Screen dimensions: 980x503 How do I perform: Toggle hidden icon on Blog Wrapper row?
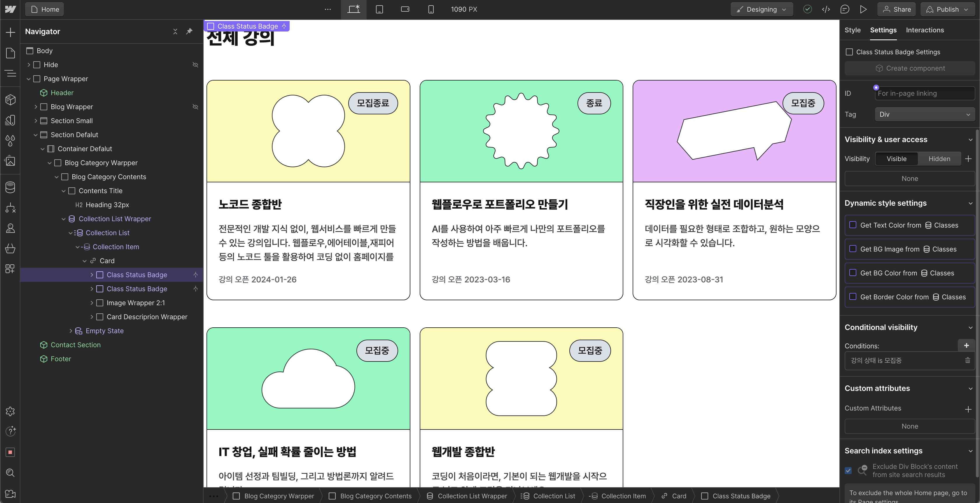(195, 107)
